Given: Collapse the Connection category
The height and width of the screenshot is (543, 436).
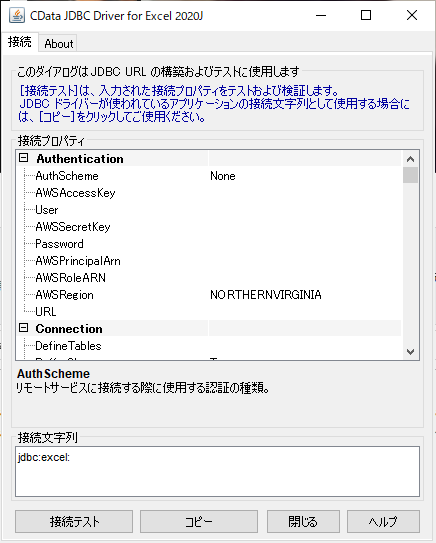Looking at the screenshot, I should coord(24,328).
